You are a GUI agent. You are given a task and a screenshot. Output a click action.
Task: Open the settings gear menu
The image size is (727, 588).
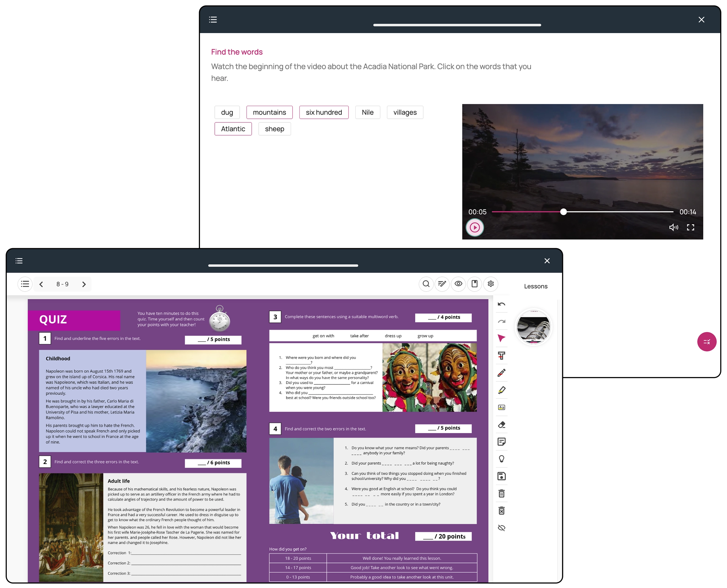click(490, 284)
